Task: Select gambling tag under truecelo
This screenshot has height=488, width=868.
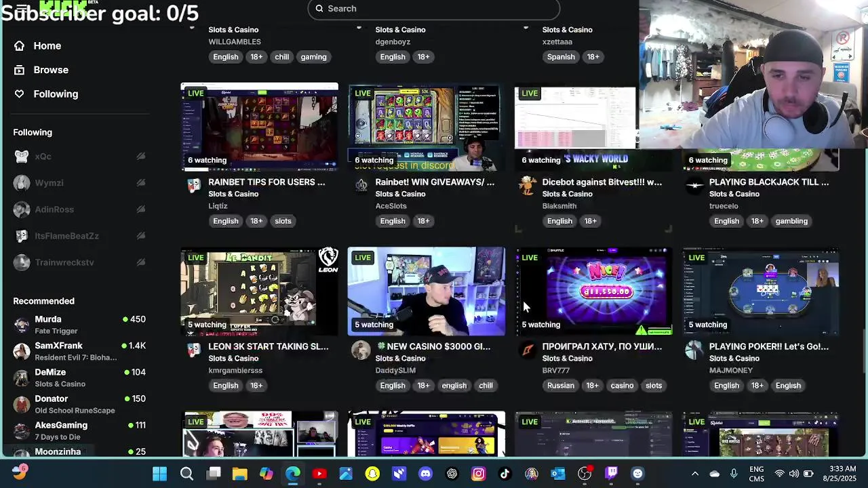Action: (791, 221)
